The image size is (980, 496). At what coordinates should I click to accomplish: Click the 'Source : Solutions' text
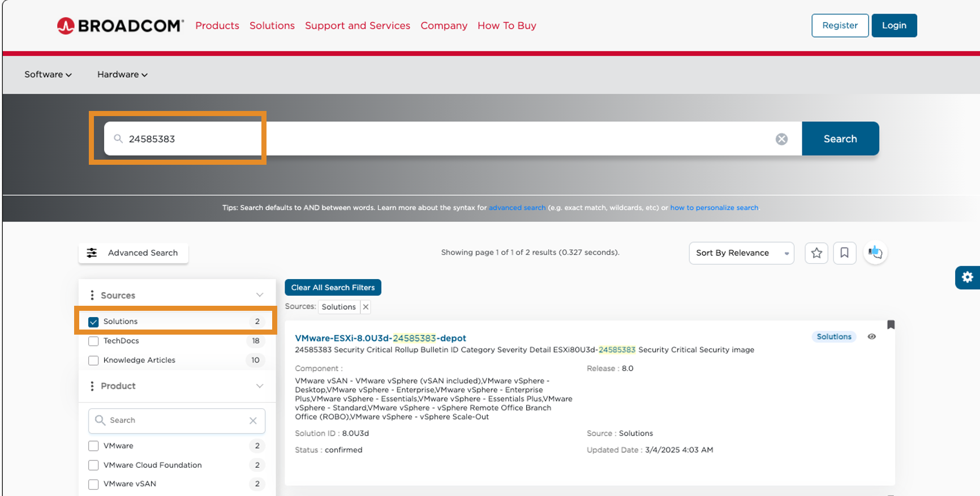click(620, 434)
